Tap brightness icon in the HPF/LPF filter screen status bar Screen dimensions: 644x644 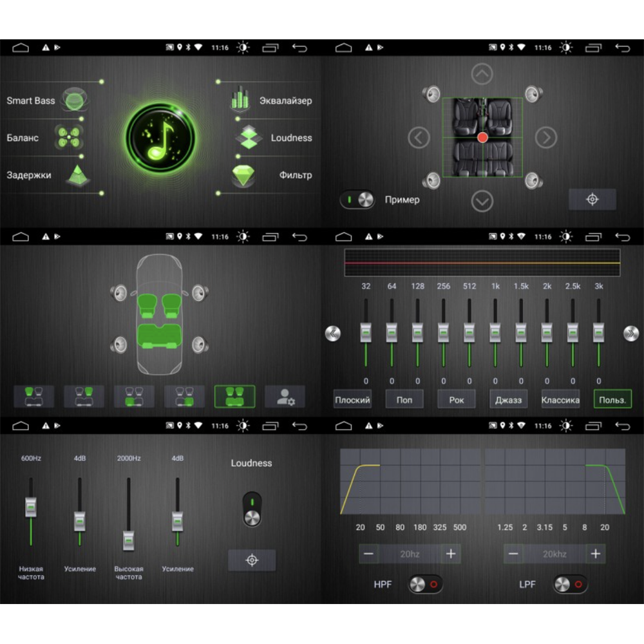(x=566, y=426)
